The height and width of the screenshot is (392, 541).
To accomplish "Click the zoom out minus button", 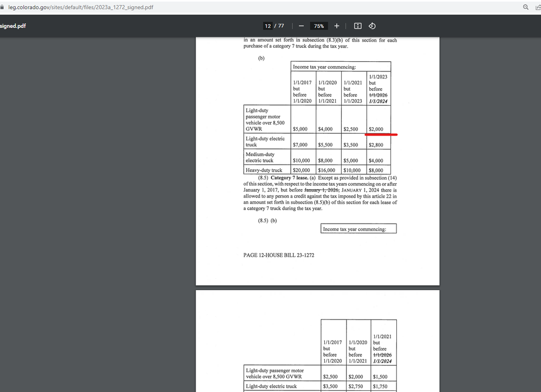I will [x=301, y=26].
